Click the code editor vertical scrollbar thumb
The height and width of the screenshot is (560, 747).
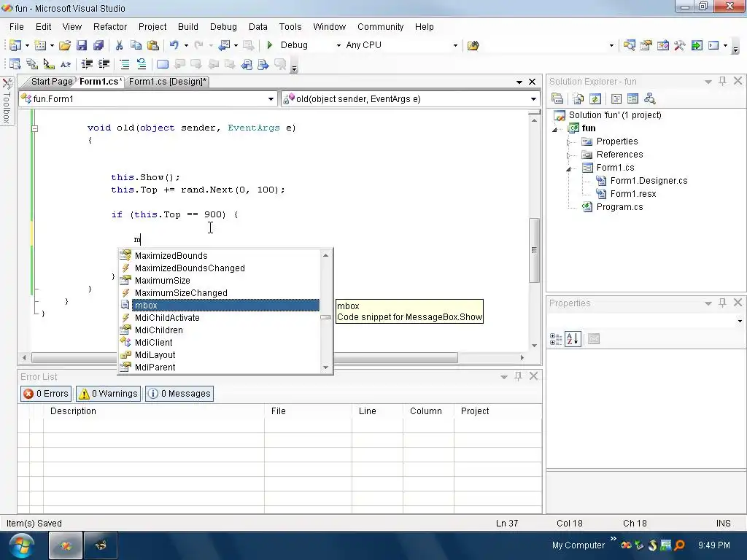534,250
